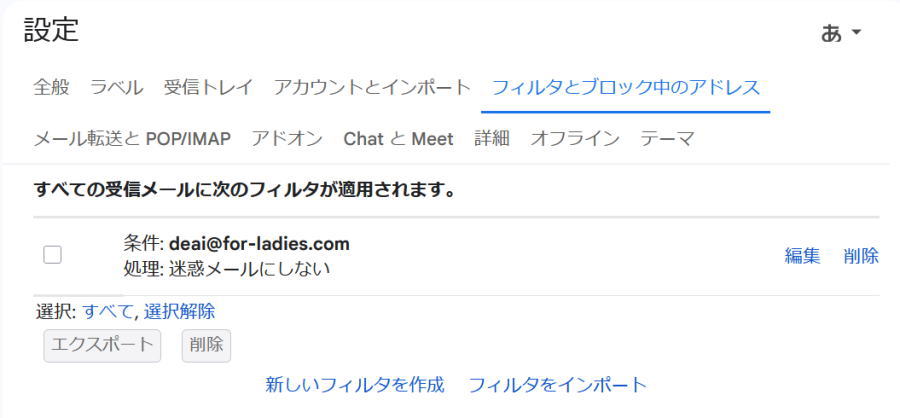Switch to the アドオン tab
The width and height of the screenshot is (900, 418).
click(287, 138)
